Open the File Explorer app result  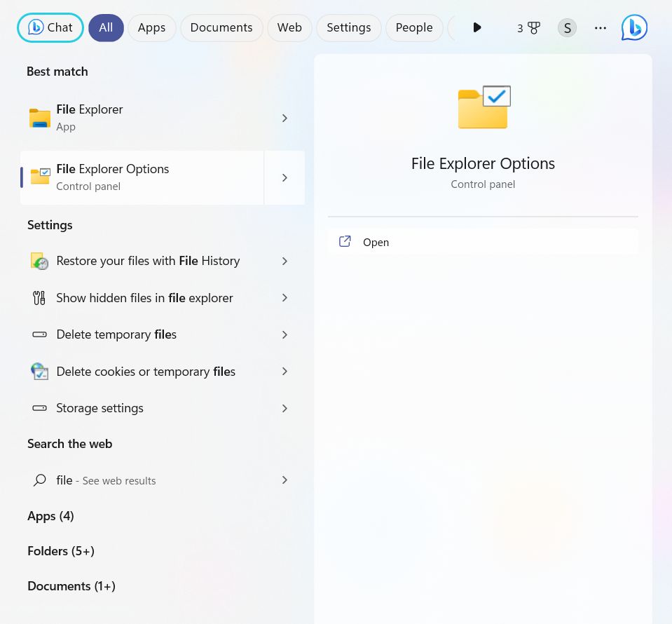(163, 118)
